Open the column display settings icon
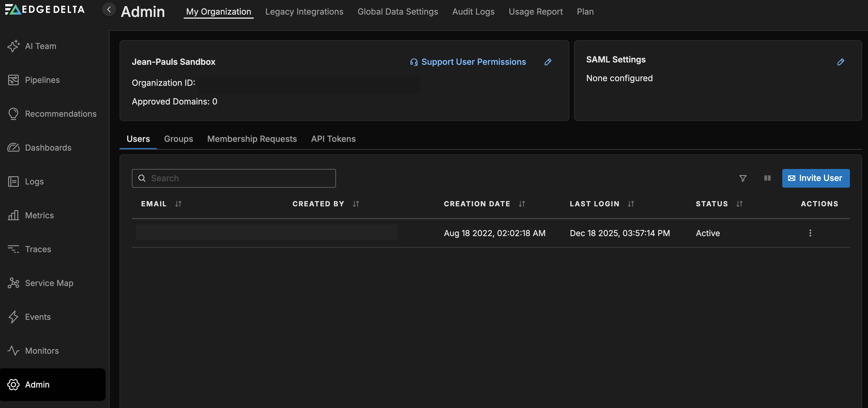Image resolution: width=868 pixels, height=408 pixels. point(767,178)
